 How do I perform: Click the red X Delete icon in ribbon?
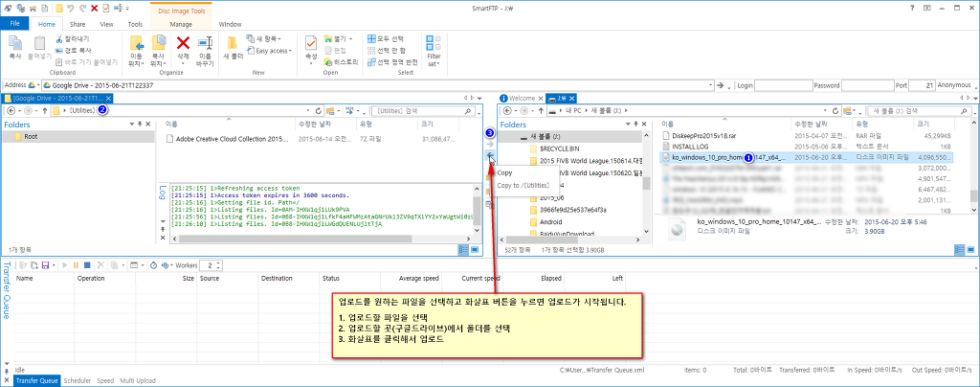click(x=183, y=43)
